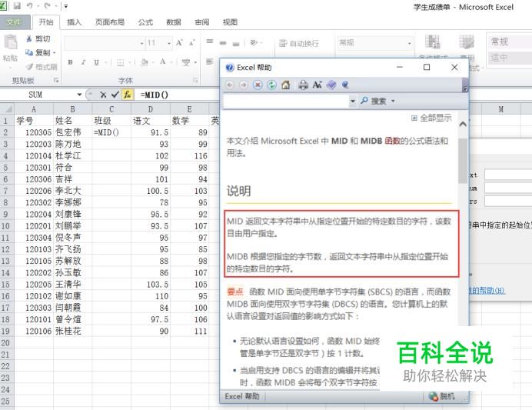The image size is (532, 410).
Task: Click the font color A button
Action: click(x=163, y=62)
